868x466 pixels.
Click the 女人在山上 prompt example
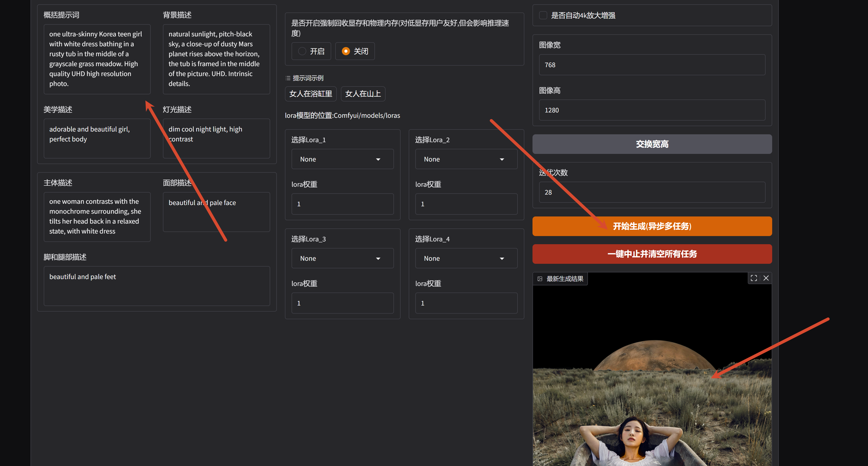point(363,94)
